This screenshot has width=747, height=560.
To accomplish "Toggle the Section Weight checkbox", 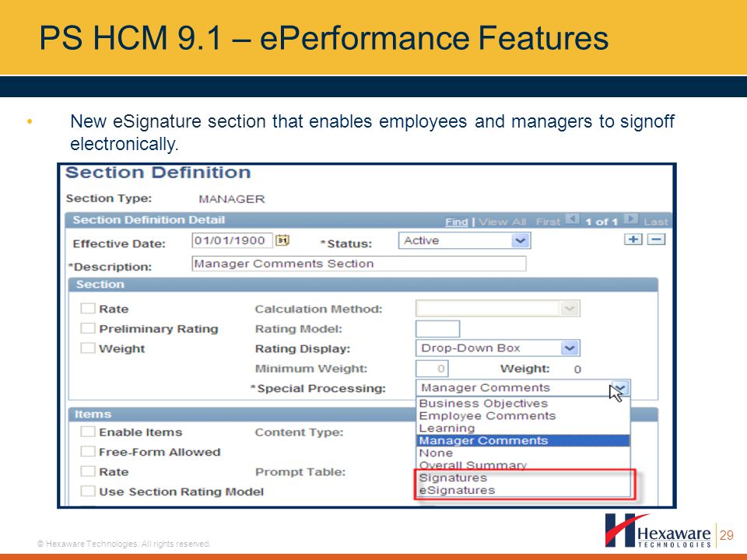I will point(88,348).
